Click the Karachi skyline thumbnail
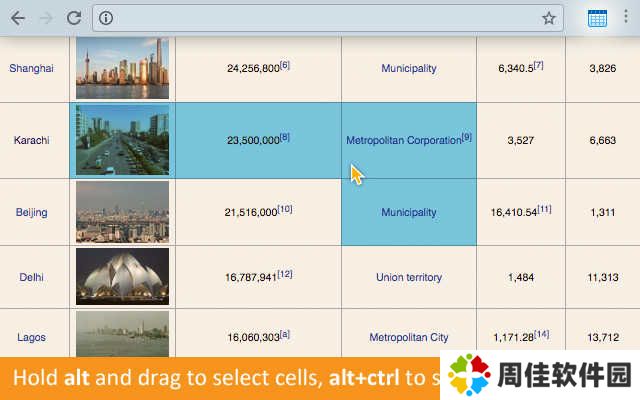 point(122,140)
